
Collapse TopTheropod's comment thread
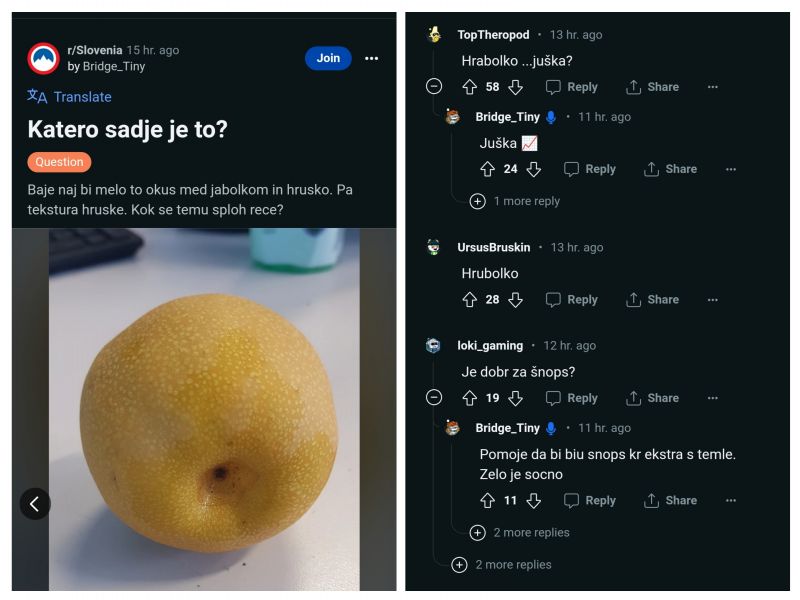tap(434, 87)
